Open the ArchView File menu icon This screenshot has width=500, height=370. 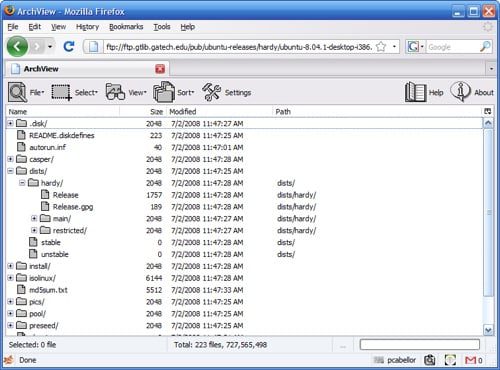(17, 92)
